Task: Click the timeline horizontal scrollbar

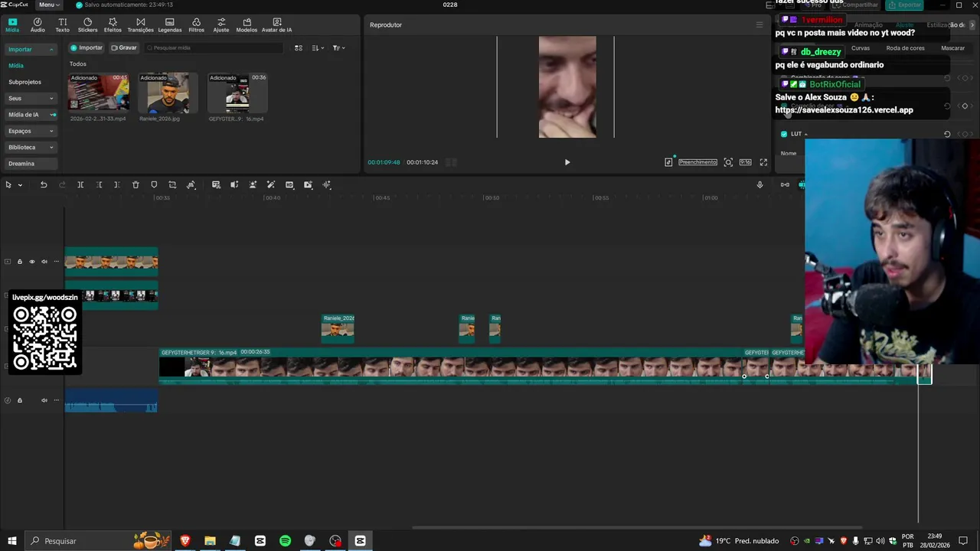Action: (636, 527)
